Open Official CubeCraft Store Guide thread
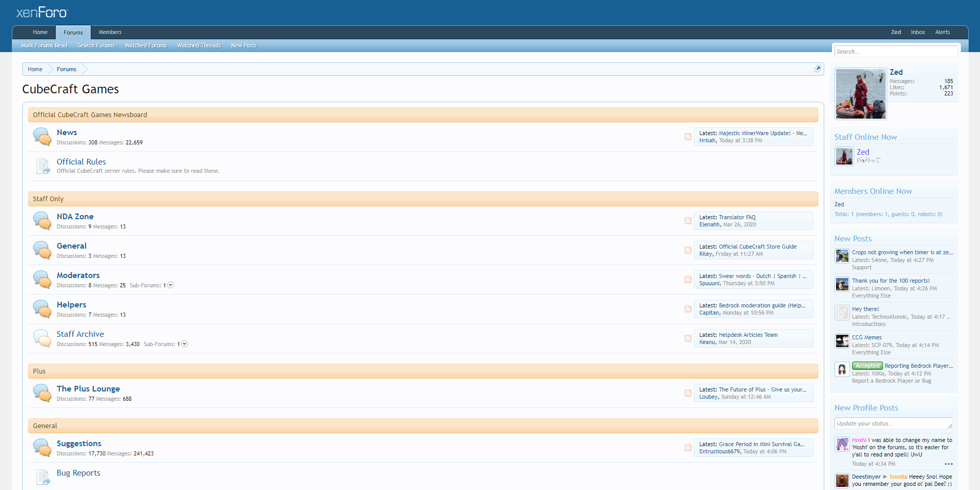Screen dimensions: 980x490 point(758,247)
